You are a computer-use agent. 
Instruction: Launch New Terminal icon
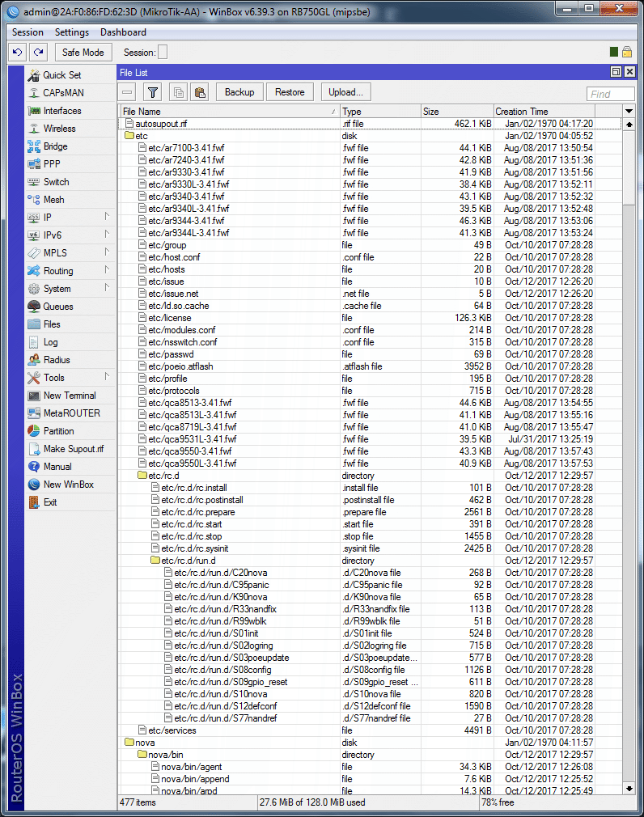click(x=34, y=396)
